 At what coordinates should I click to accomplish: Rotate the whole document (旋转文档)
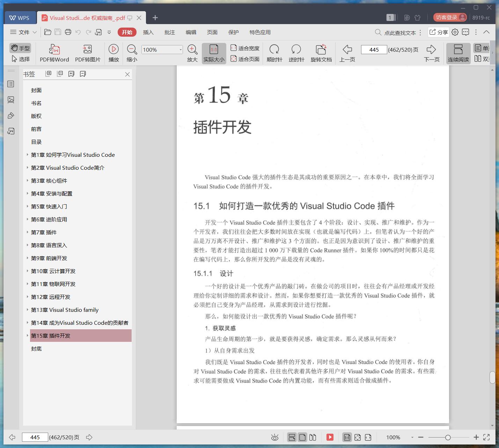pos(321,53)
